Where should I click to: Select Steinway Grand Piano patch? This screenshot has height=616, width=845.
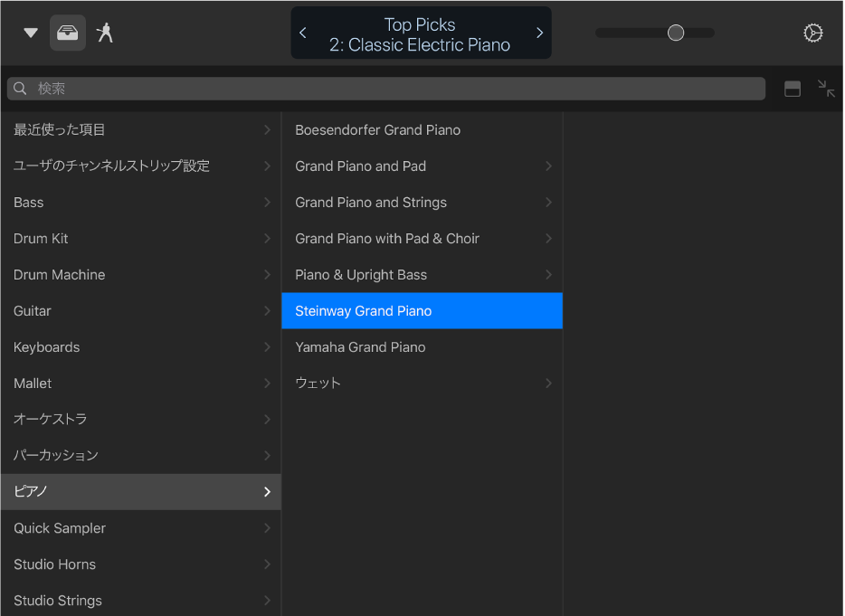tap(422, 311)
